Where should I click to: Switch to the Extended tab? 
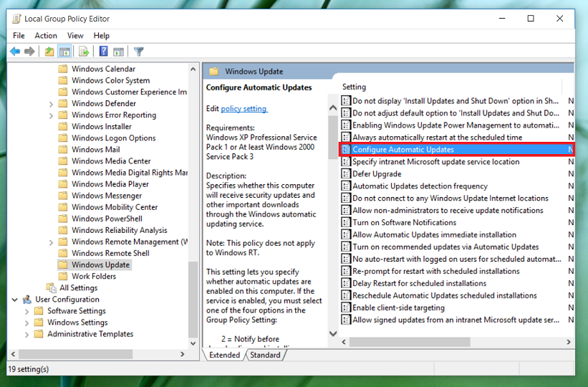224,355
